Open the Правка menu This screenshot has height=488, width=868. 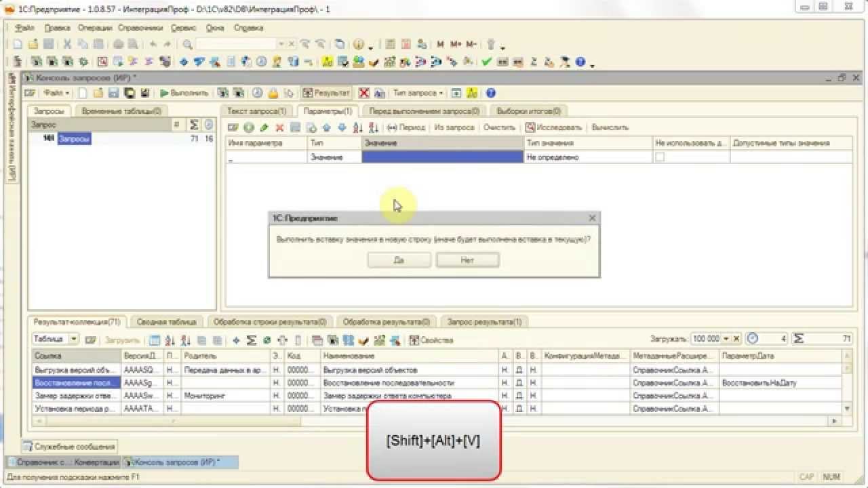[x=58, y=28]
